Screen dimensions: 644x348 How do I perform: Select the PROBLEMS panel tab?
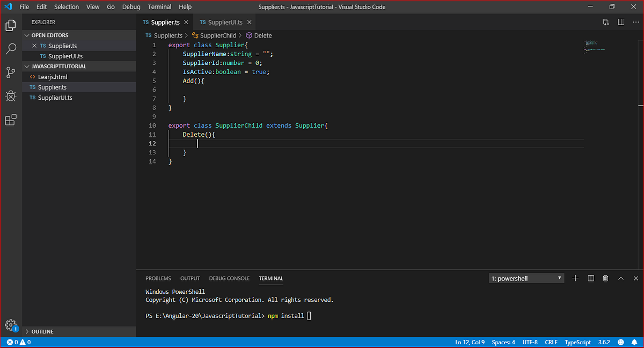point(158,278)
